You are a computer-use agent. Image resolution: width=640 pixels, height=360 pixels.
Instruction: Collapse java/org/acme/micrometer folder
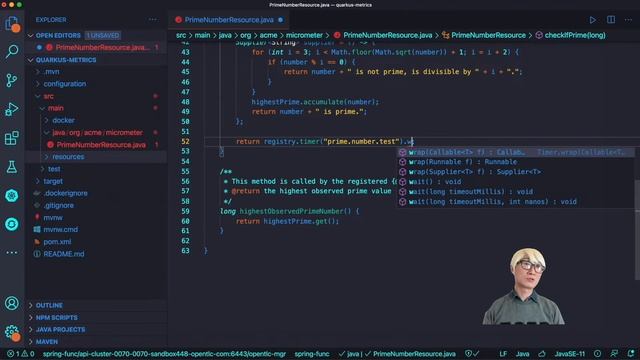(x=97, y=133)
